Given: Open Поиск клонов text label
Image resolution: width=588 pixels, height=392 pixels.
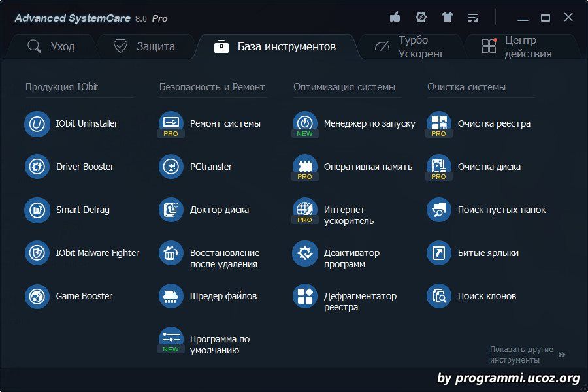Looking at the screenshot, I should click(487, 296).
